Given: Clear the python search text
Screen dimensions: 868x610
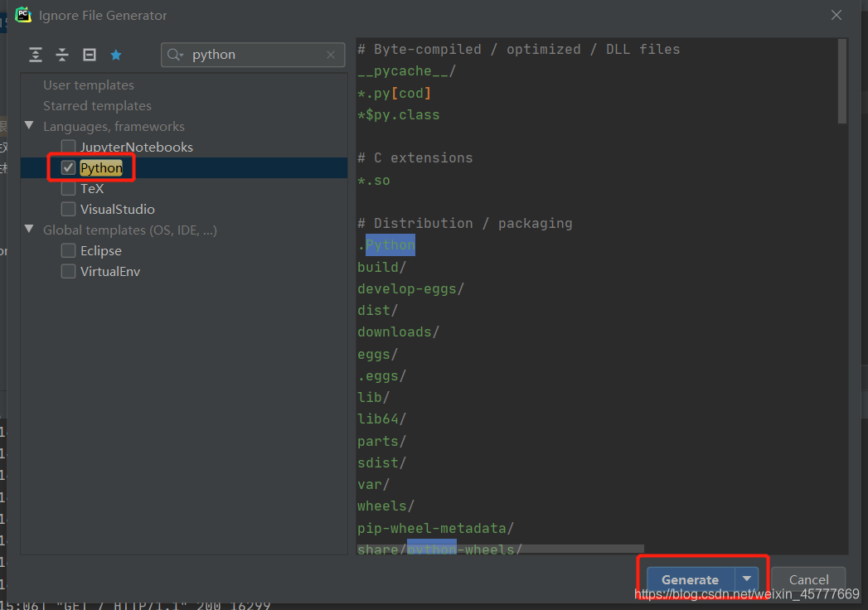Looking at the screenshot, I should (x=331, y=55).
